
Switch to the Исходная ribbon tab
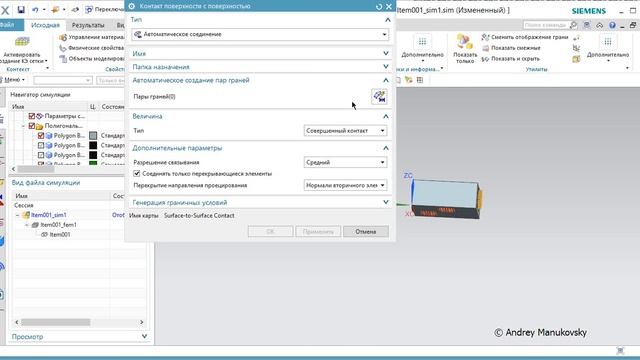pyautogui.click(x=45, y=25)
